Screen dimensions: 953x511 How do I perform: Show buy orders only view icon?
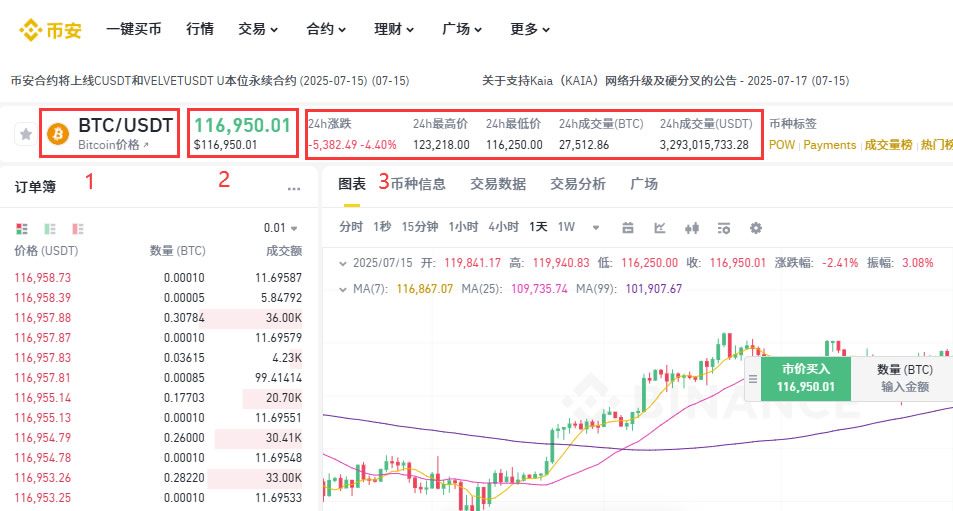(x=50, y=228)
